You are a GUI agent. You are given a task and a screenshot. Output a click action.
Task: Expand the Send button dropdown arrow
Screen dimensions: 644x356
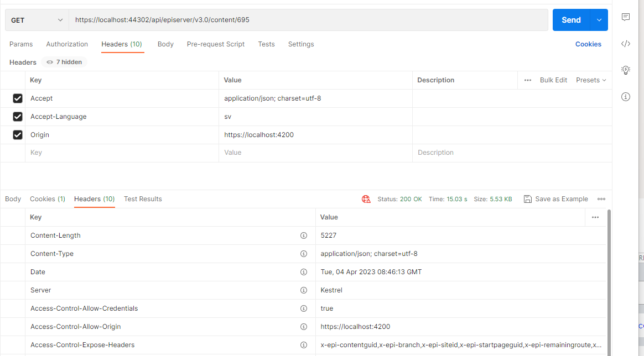599,20
